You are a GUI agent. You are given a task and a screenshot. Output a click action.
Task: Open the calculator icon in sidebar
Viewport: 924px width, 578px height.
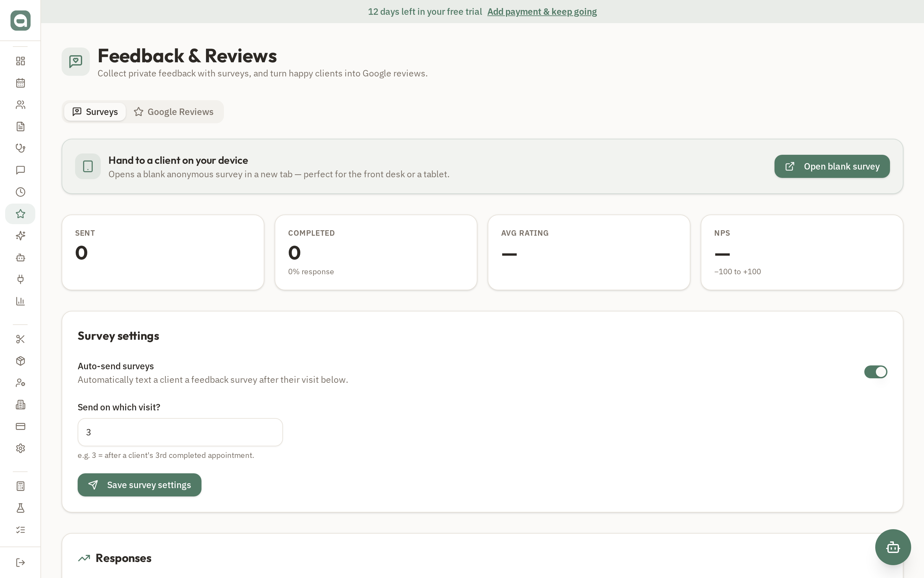(20, 486)
